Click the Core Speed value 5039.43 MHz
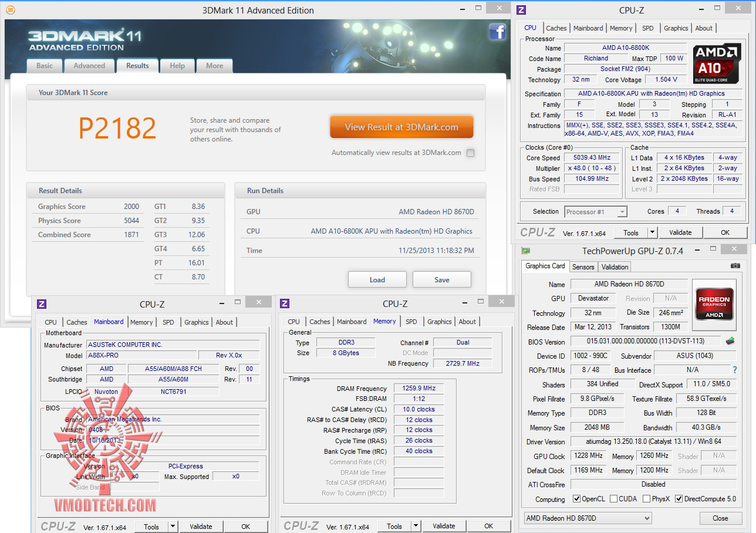 (591, 158)
